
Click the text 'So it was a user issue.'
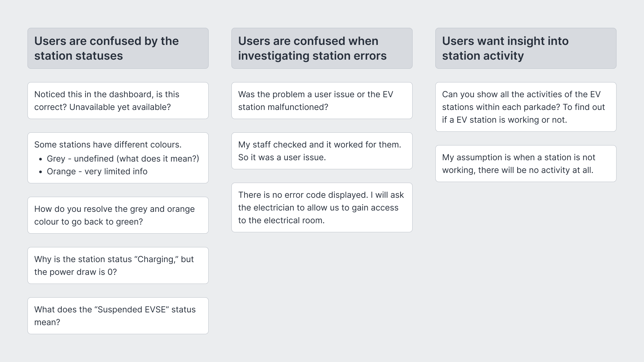[282, 157]
